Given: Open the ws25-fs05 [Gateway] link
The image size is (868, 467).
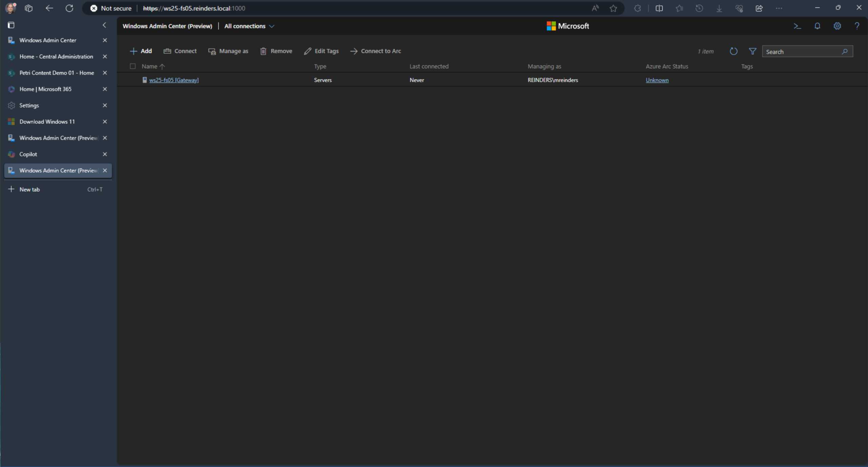Looking at the screenshot, I should (174, 80).
